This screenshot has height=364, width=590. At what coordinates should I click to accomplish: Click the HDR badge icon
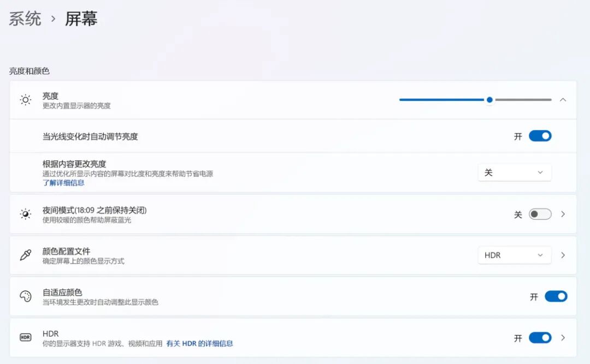pyautogui.click(x=26, y=337)
